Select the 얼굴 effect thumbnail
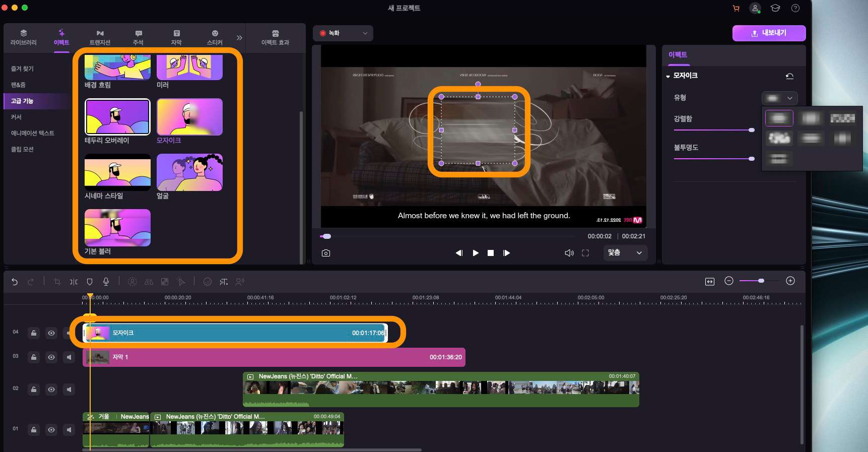868x452 pixels. click(189, 172)
